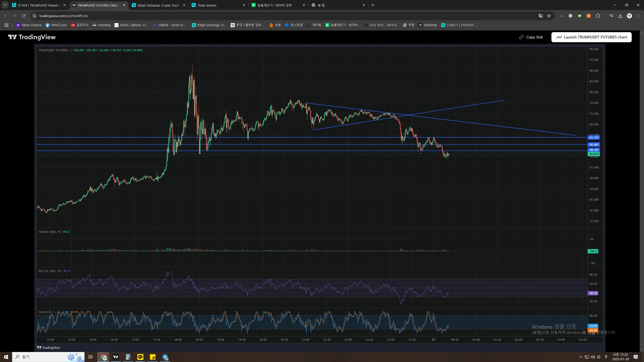This screenshot has width=644, height=362.
Task: Open FINVIZ.com bookmark
Action: (56, 25)
